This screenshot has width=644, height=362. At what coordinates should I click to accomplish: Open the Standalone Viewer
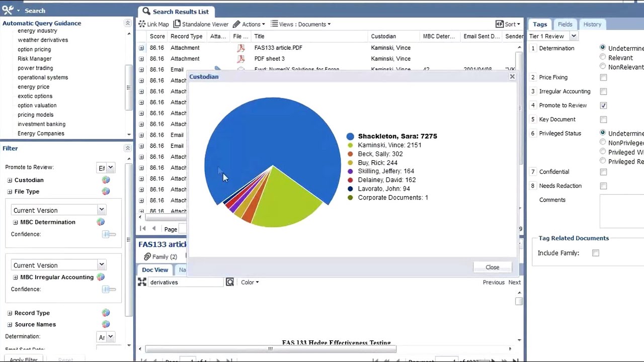(x=201, y=24)
